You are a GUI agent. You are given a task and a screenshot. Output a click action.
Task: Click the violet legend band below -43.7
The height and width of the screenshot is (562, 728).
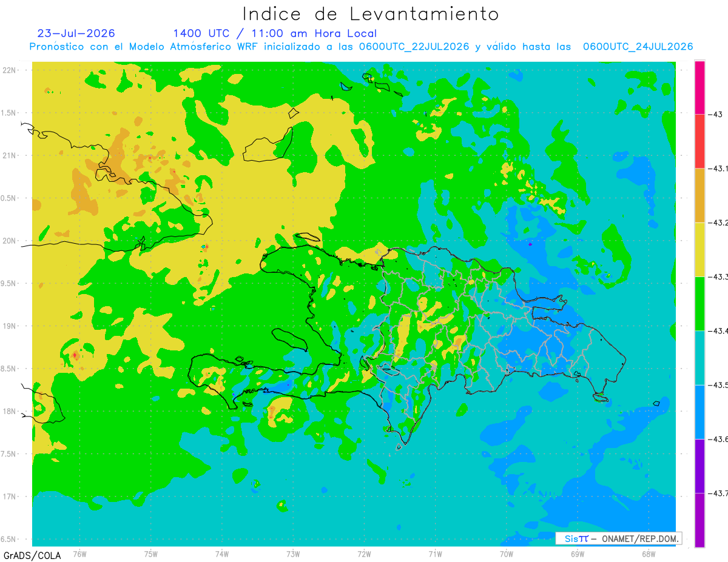[699, 520]
